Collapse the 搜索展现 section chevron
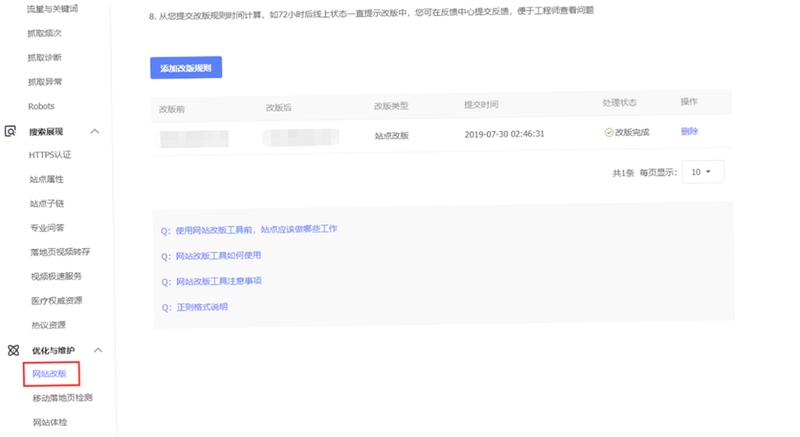 [x=95, y=132]
